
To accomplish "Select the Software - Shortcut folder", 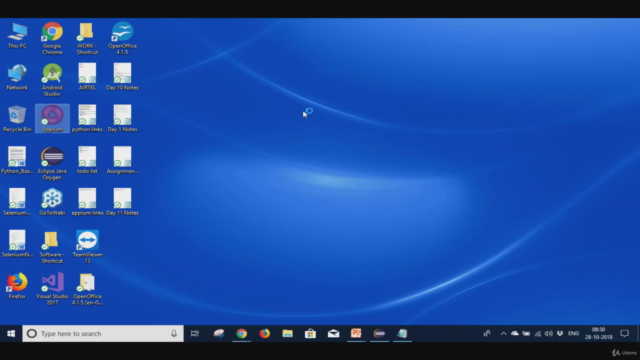I will pyautogui.click(x=52, y=247).
